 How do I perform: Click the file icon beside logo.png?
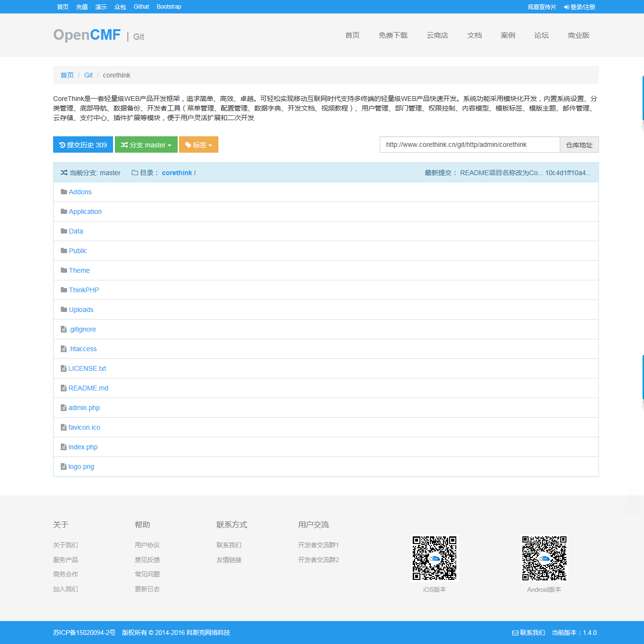point(64,466)
